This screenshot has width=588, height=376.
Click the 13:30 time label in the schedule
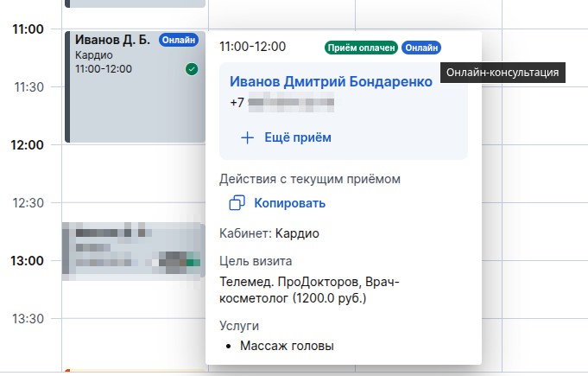(x=28, y=319)
